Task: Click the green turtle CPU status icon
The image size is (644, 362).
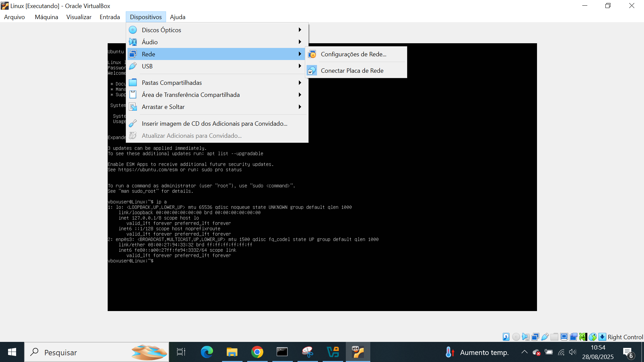Action: (x=583, y=337)
